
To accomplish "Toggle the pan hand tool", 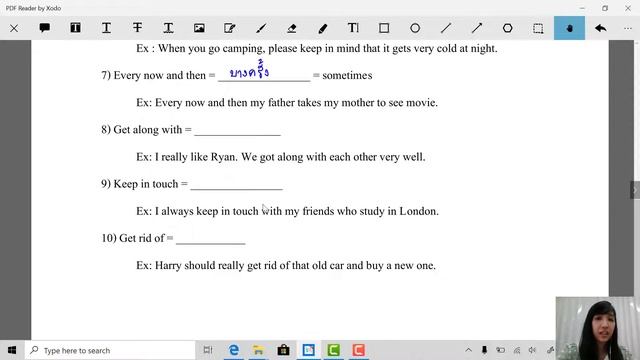I will tap(569, 28).
